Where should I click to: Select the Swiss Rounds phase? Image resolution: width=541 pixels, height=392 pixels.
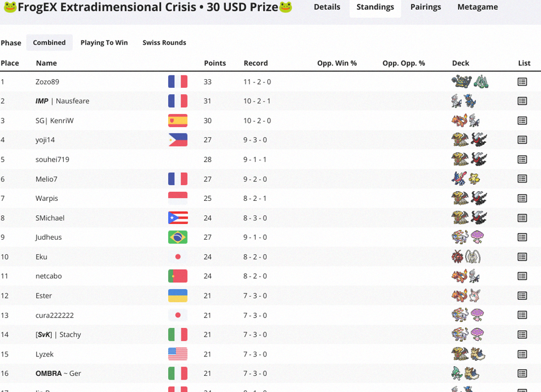164,43
